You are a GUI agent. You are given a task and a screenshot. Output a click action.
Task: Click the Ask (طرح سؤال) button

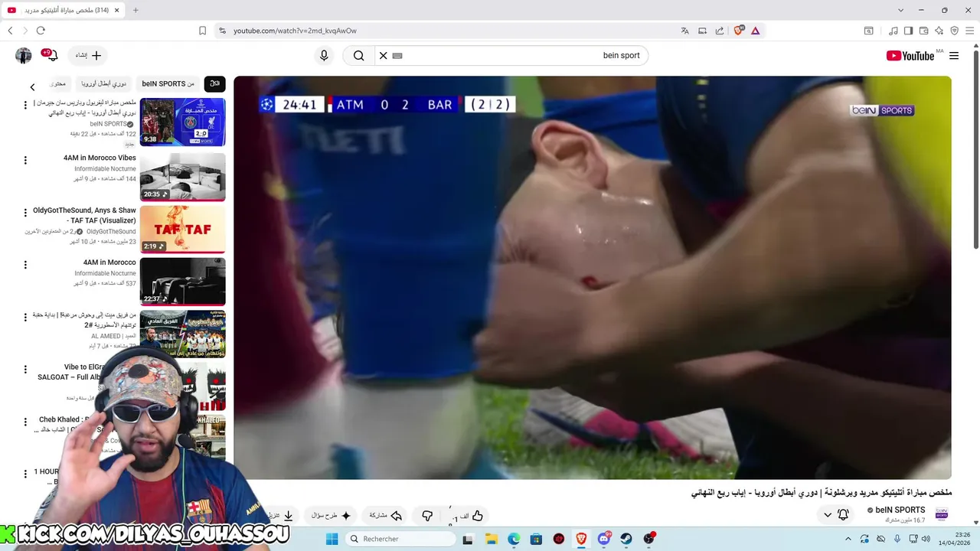point(331,516)
